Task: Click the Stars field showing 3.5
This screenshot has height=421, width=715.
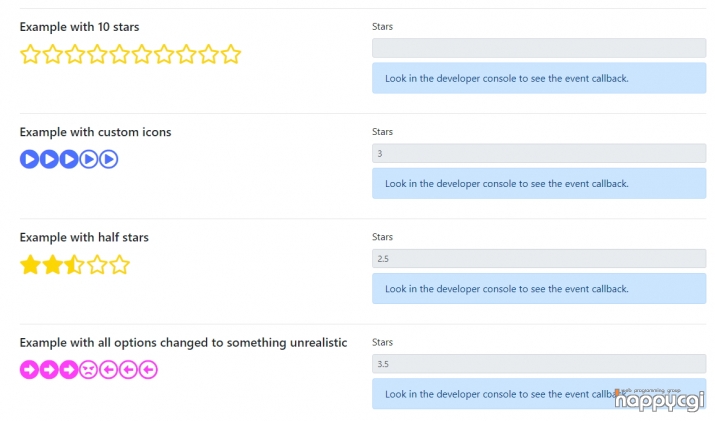Action: [x=539, y=364]
